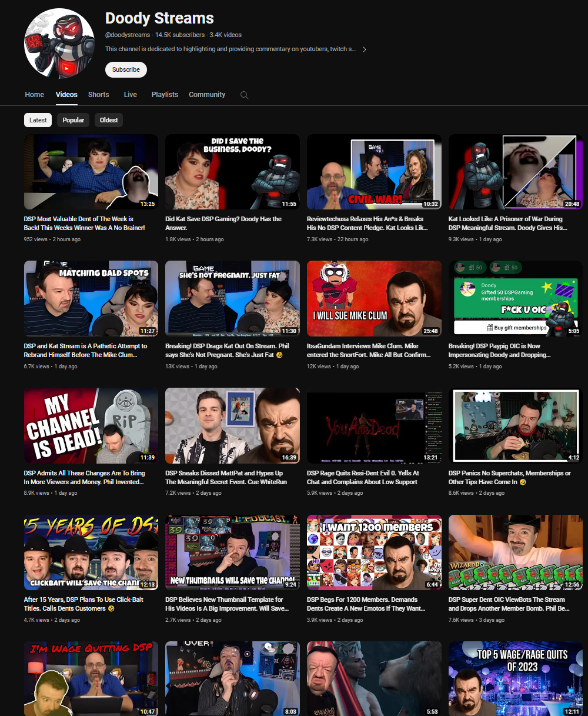
Task: Play the 'Did I Save the Business, Doody?' thumbnail
Action: pyautogui.click(x=232, y=172)
